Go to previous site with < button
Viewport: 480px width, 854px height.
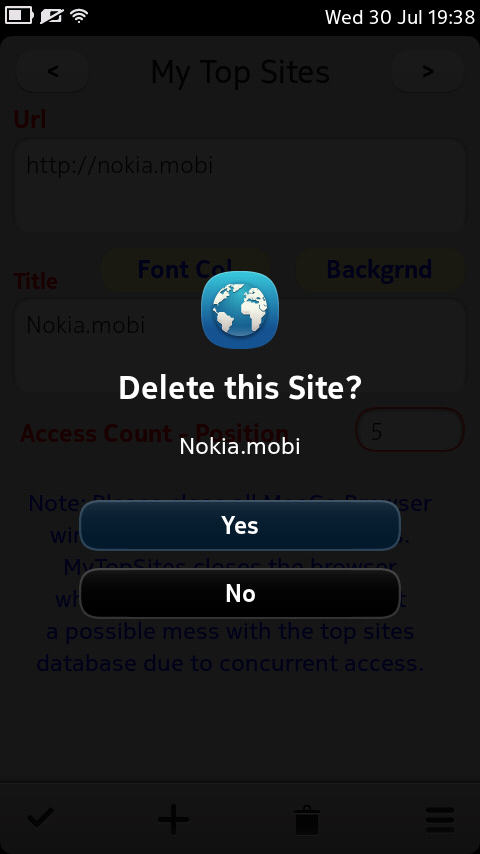coord(53,71)
